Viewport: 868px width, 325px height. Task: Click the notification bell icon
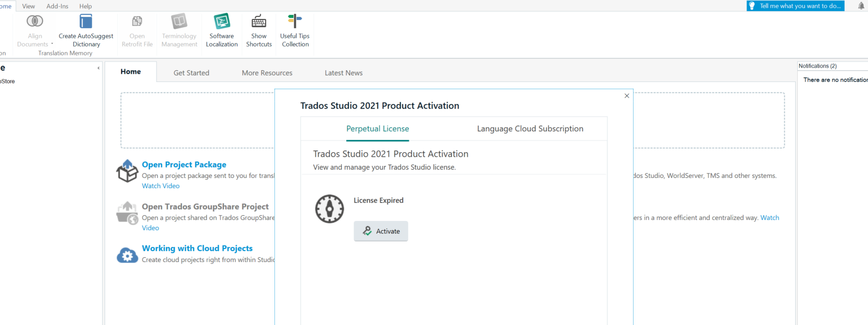coord(861,6)
